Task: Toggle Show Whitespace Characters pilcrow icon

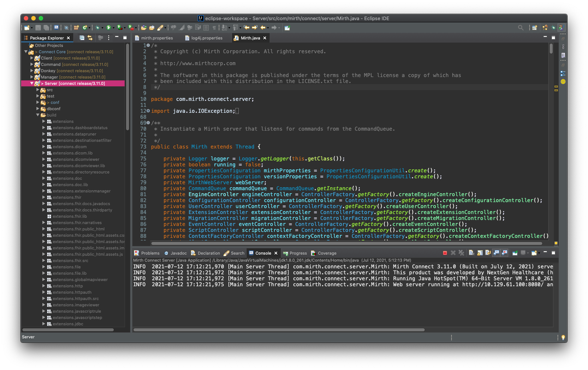Action: (214, 28)
